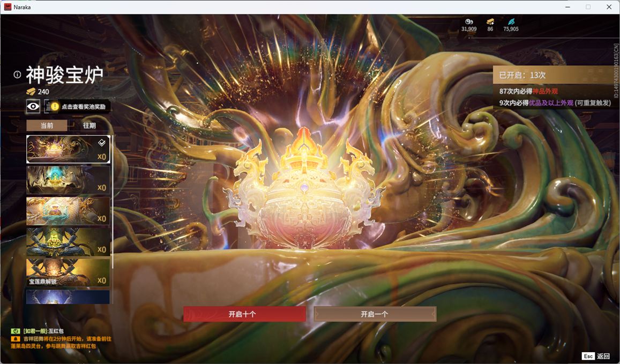Click the gold ingot icon next to 240
620x364 pixels.
point(31,92)
